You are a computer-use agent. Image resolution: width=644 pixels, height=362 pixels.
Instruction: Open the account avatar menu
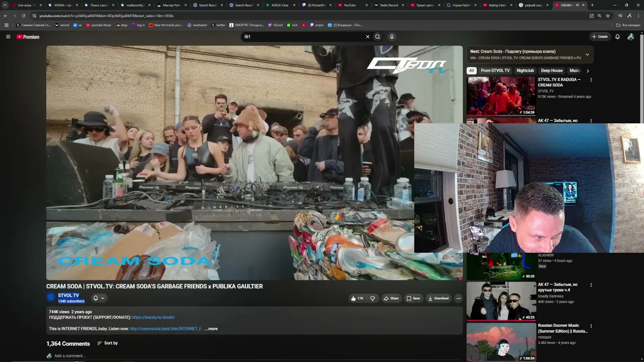(x=631, y=37)
